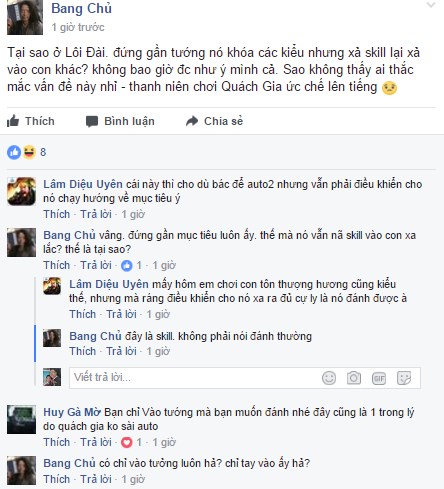Share the post via Chia sẻ
The height and width of the screenshot is (489, 444).
click(214, 121)
